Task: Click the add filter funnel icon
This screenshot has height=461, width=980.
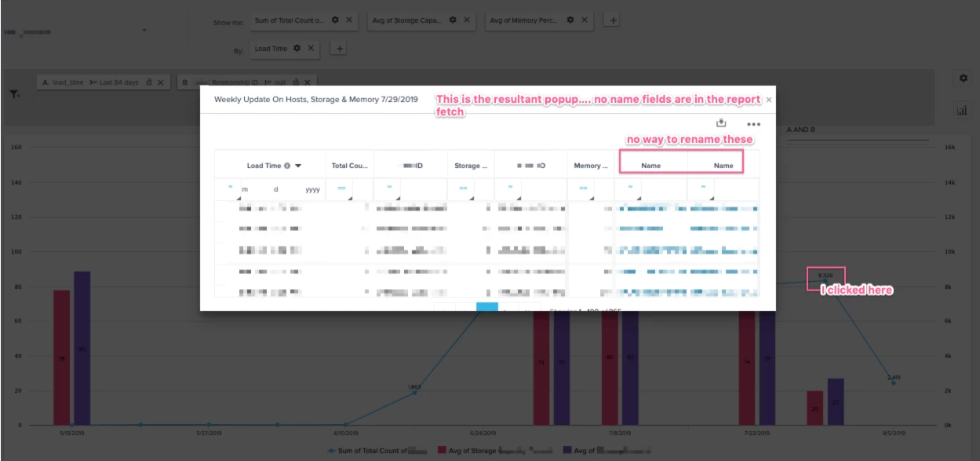Action: 15,94
